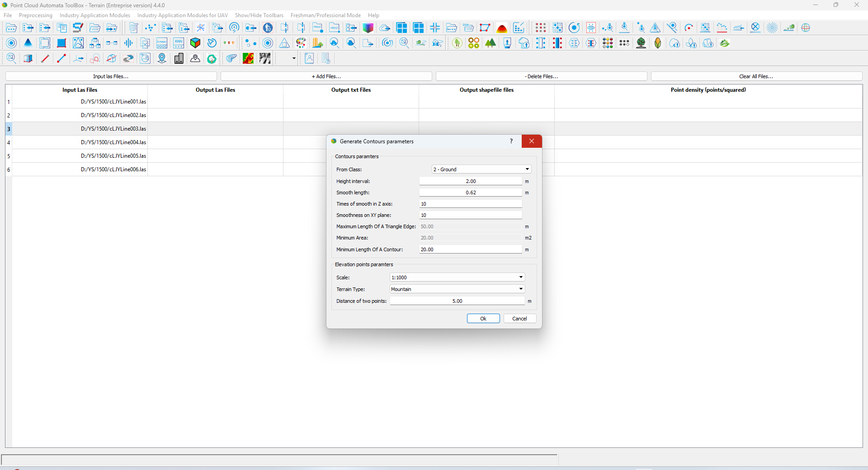The height and width of the screenshot is (470, 868).
Task: Click the three pine trees icon
Action: 491,43
